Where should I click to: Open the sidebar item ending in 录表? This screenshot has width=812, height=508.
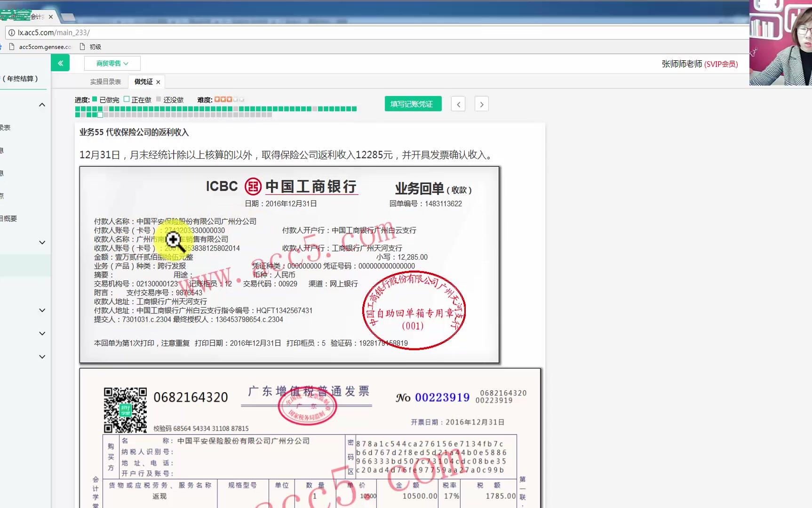pos(5,128)
